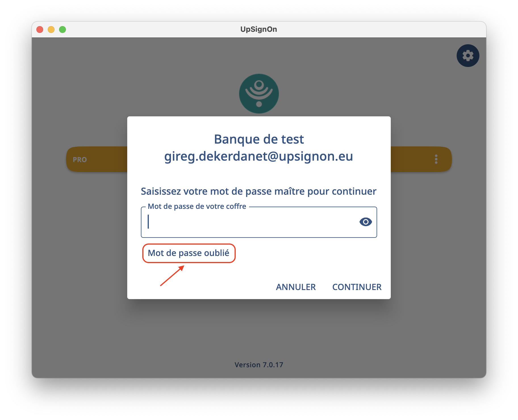Focus the vault password input field
This screenshot has width=518, height=420.
pyautogui.click(x=259, y=222)
